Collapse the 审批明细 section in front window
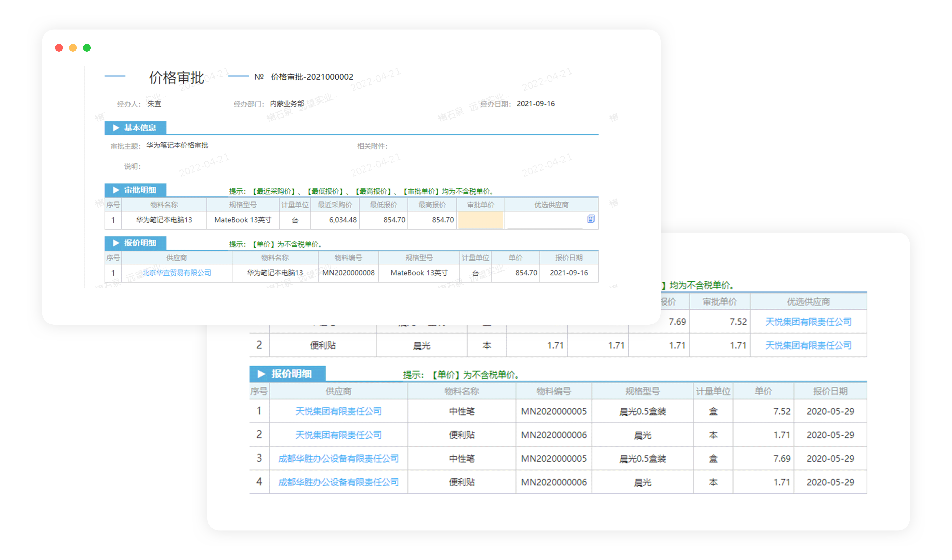952x560 pixels. (x=135, y=190)
